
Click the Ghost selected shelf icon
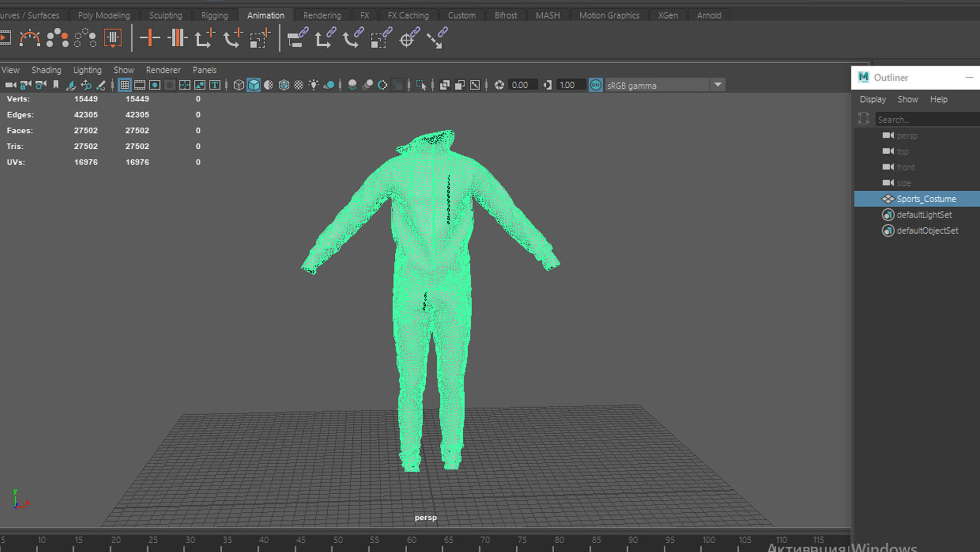coord(57,38)
